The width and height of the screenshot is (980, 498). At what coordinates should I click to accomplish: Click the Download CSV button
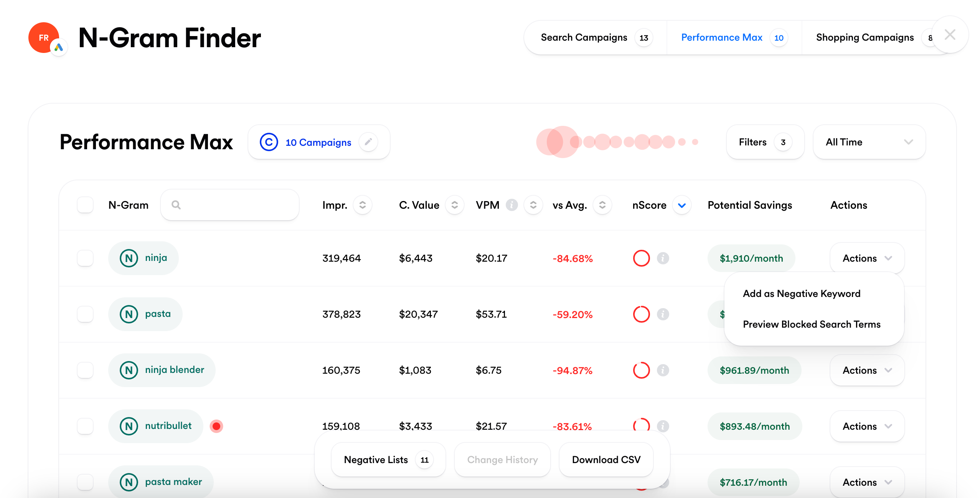(x=606, y=460)
